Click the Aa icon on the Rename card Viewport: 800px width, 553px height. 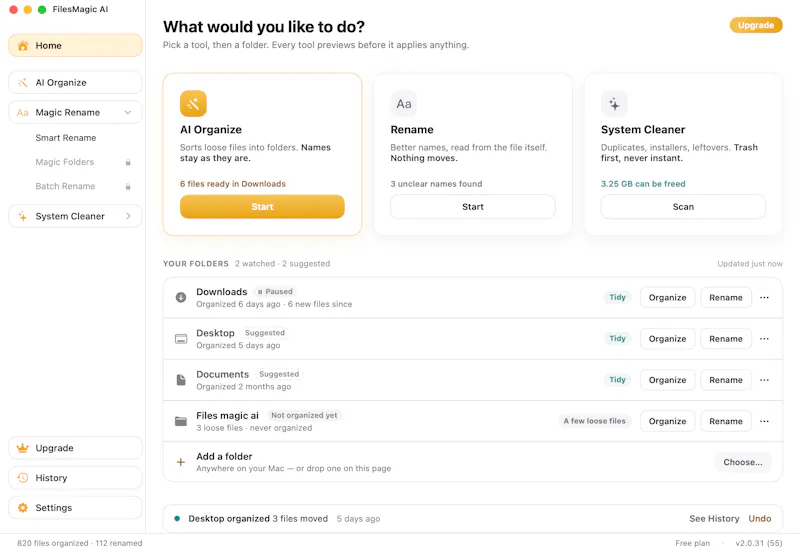click(404, 104)
